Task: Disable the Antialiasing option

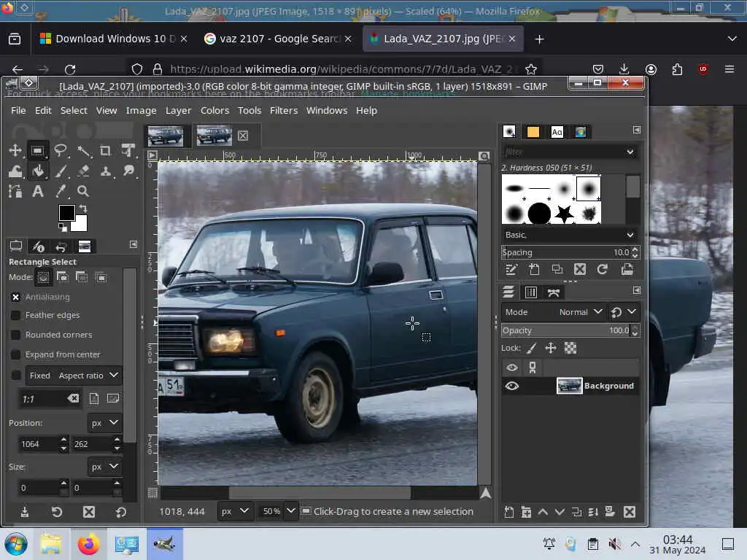Action: tap(15, 297)
